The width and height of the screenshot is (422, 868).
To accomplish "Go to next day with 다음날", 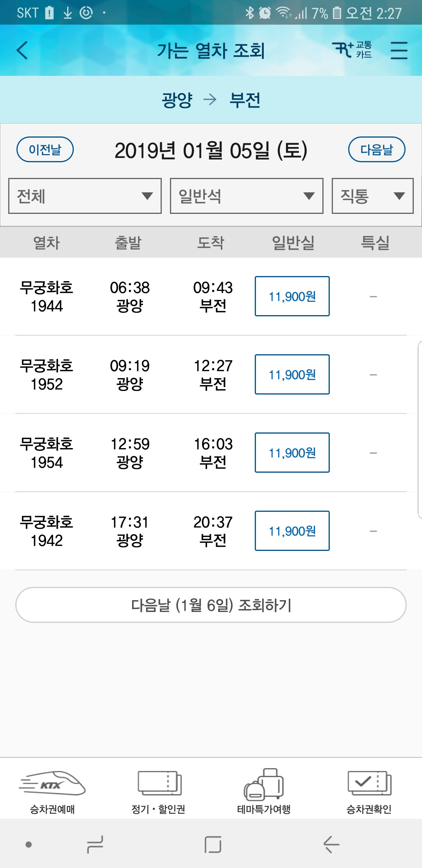I will [377, 149].
